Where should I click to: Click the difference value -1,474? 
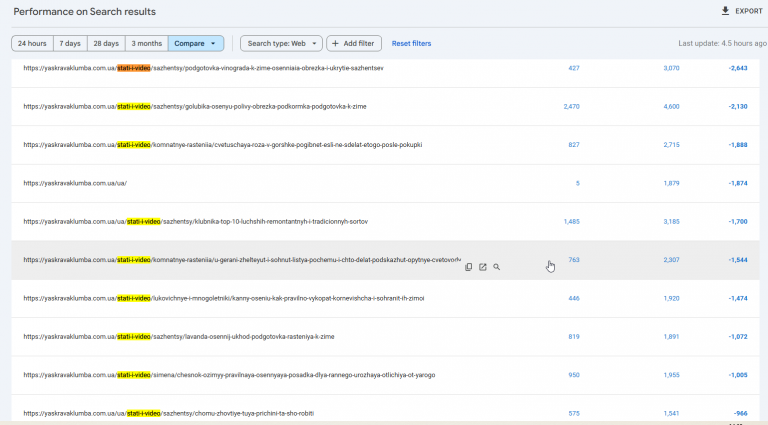click(x=738, y=298)
